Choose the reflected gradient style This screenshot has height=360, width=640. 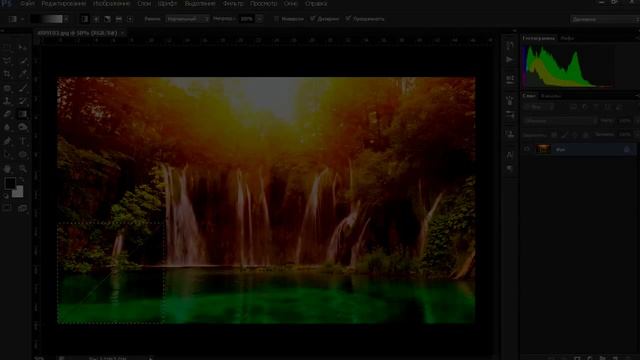[x=119, y=19]
